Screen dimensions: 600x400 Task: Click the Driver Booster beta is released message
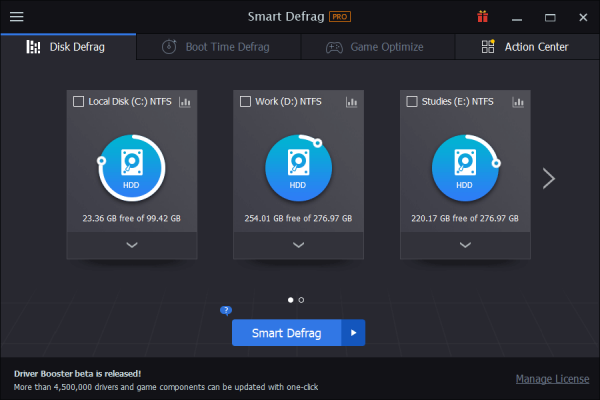(x=78, y=374)
